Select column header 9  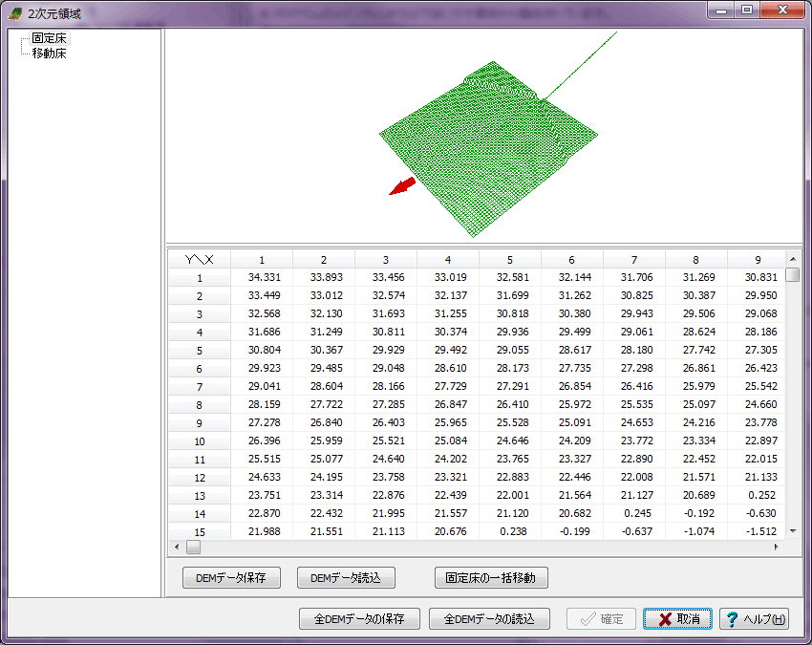click(756, 260)
